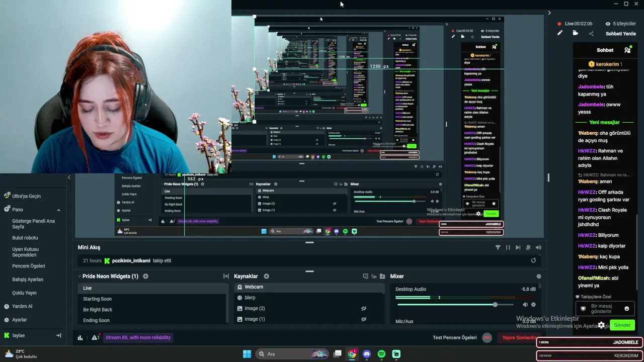644x362 pixels.
Task: Toggle studio mode icon in sources header
Action: tap(365, 276)
